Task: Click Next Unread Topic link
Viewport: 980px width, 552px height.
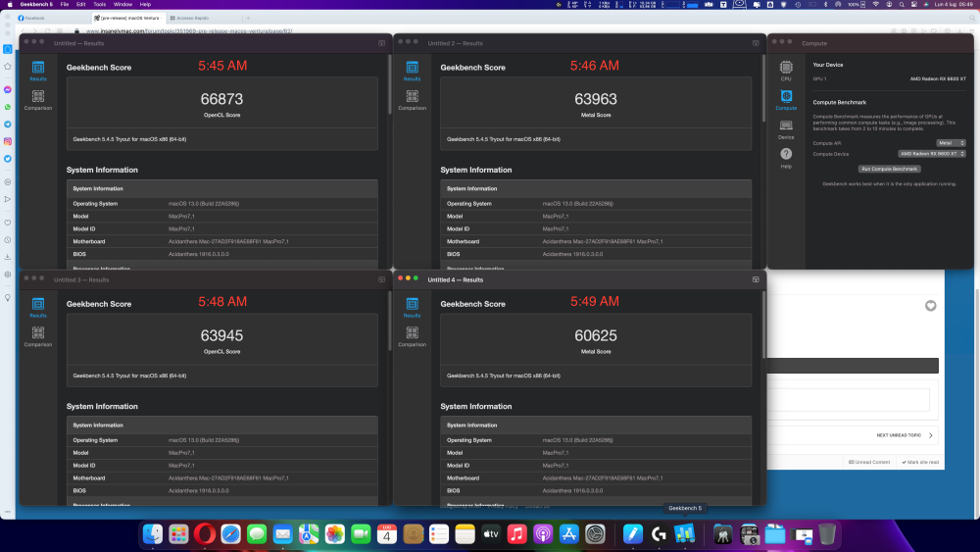Action: (905, 435)
